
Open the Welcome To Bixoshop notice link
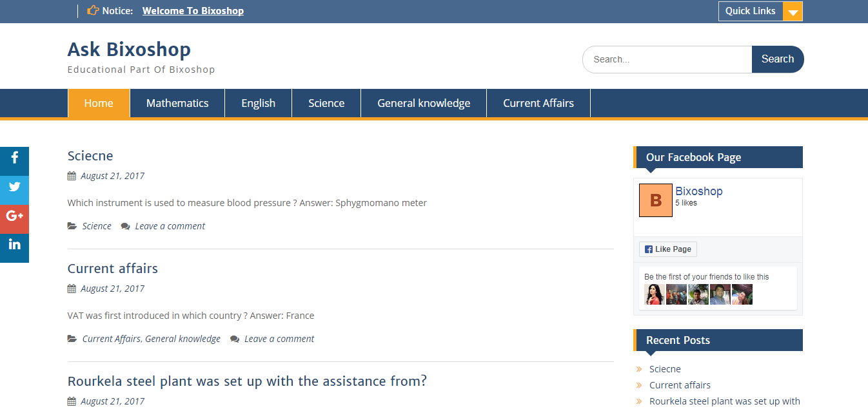193,10
